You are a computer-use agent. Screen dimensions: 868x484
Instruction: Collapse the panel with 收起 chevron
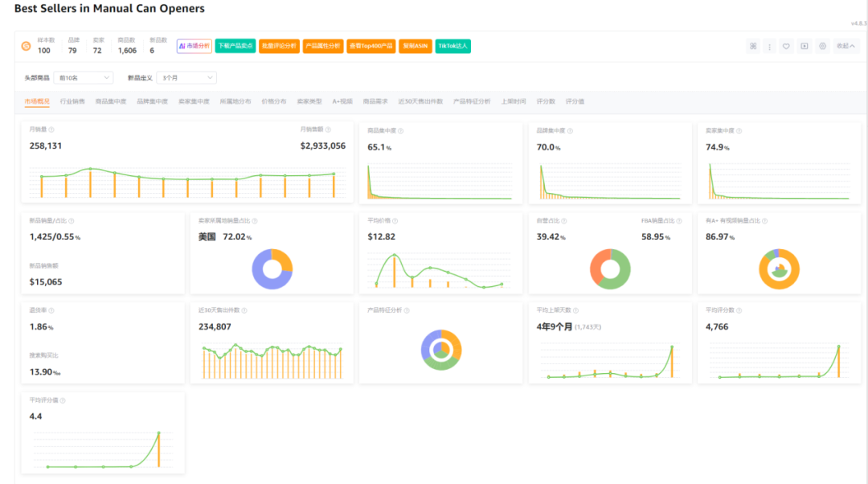tap(845, 46)
